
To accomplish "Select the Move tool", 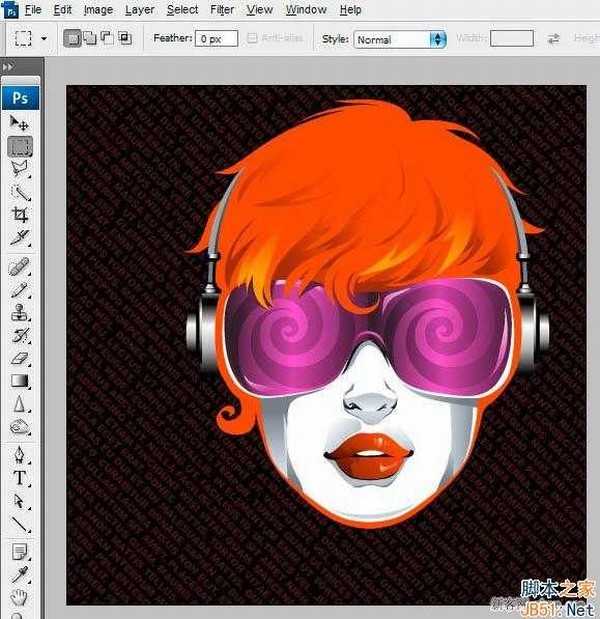I will pyautogui.click(x=20, y=123).
